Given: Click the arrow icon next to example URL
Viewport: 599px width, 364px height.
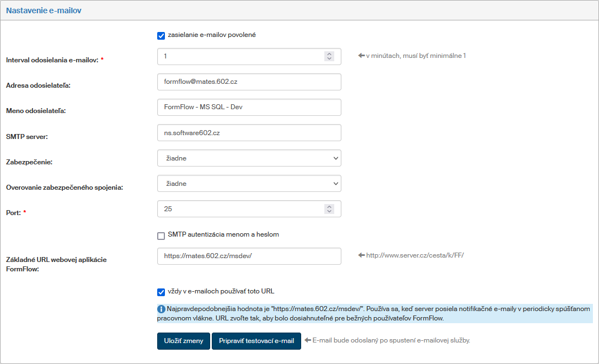Looking at the screenshot, I should tap(361, 255).
